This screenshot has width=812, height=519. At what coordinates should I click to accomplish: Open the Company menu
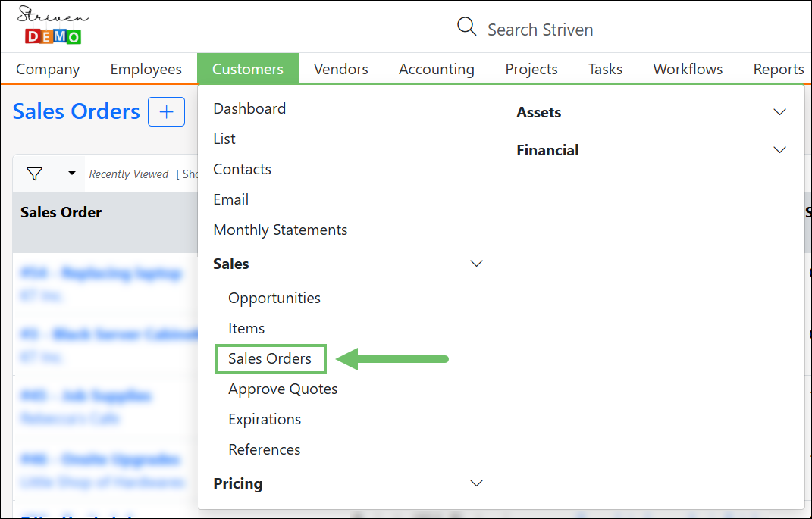click(x=48, y=69)
